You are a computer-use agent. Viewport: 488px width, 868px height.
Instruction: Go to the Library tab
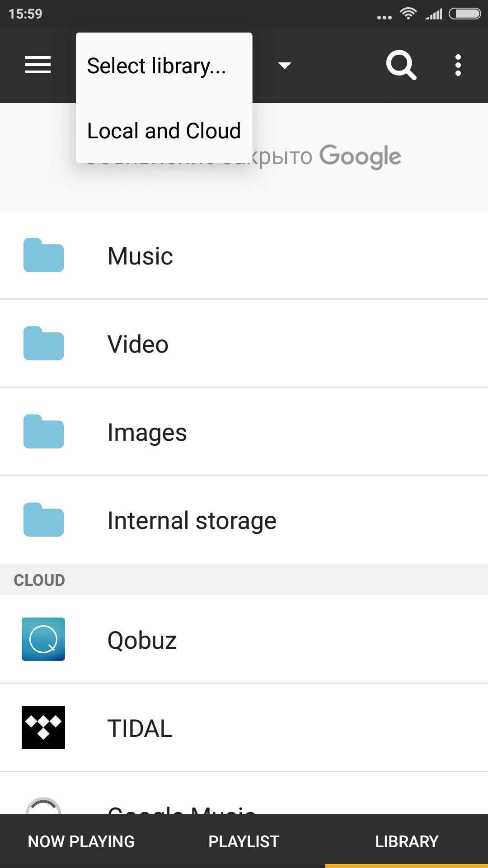[407, 841]
